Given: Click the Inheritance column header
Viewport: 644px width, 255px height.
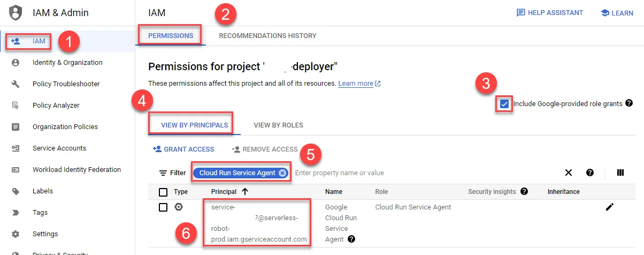Looking at the screenshot, I should (x=564, y=192).
